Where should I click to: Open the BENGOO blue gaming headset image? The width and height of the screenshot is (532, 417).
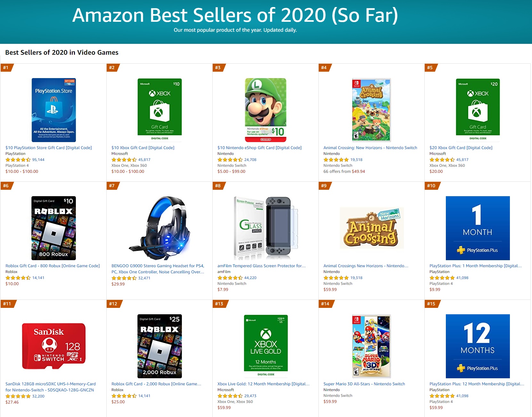(160, 228)
